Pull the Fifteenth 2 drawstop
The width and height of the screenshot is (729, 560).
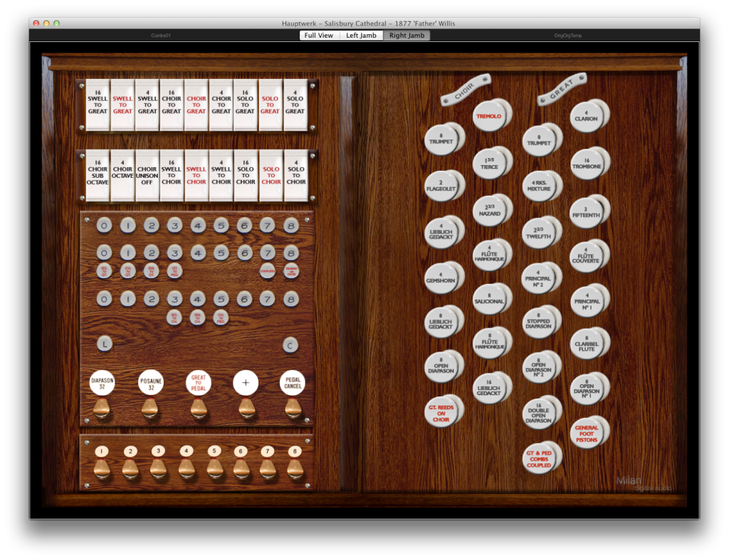(x=587, y=212)
